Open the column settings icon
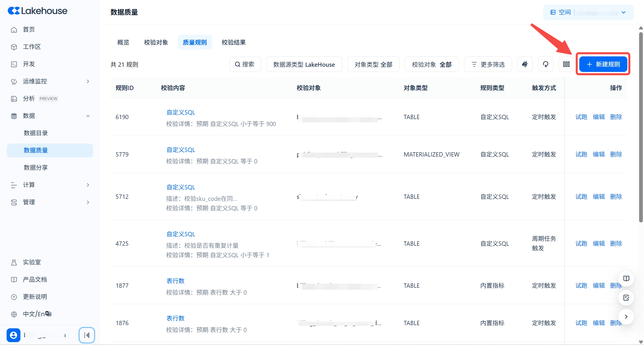Viewport: 644px width, 345px height. tap(566, 64)
